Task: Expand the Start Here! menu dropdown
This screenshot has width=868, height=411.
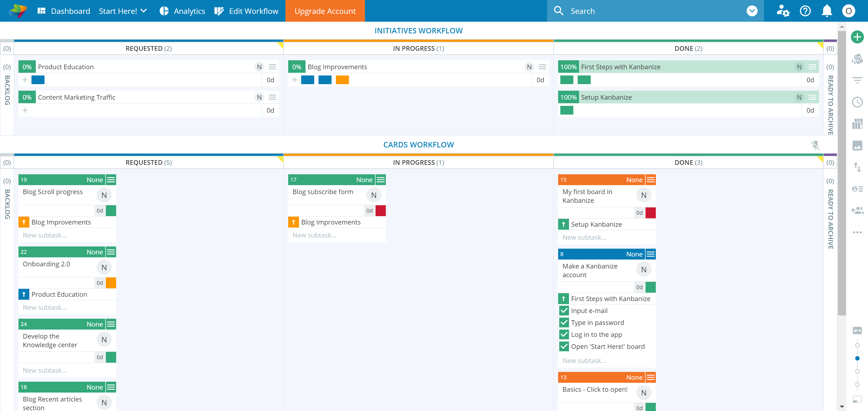Action: 144,11
